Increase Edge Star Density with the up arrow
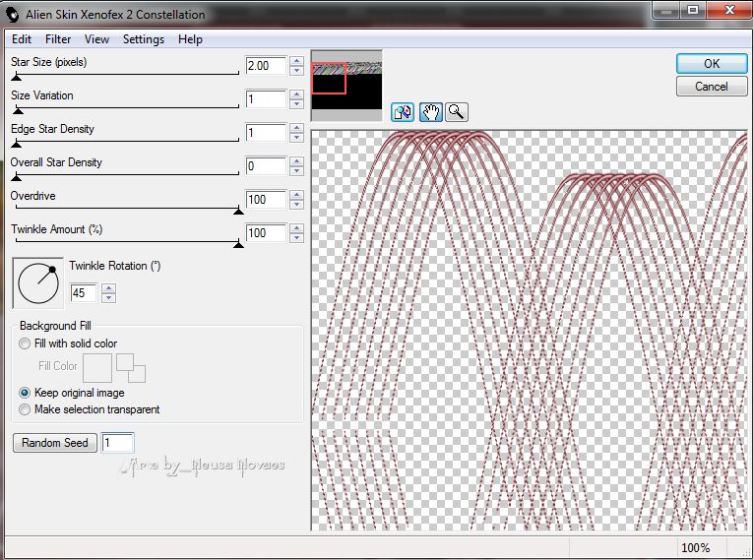 (297, 128)
